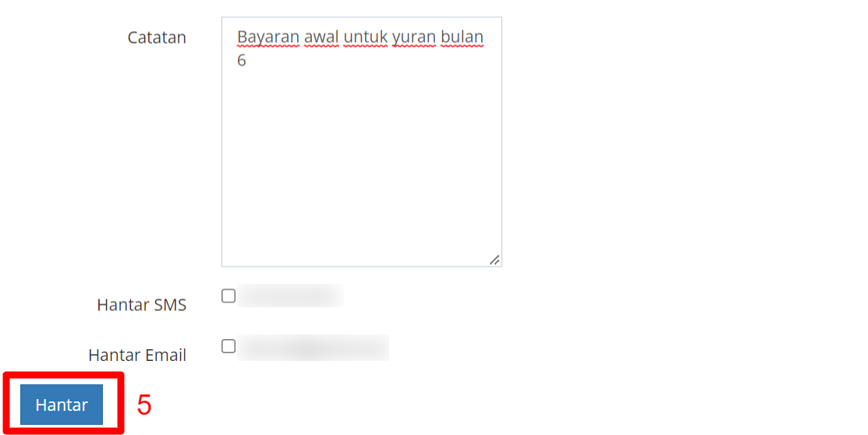
Task: Place cursor on the word bulan
Action: point(462,37)
